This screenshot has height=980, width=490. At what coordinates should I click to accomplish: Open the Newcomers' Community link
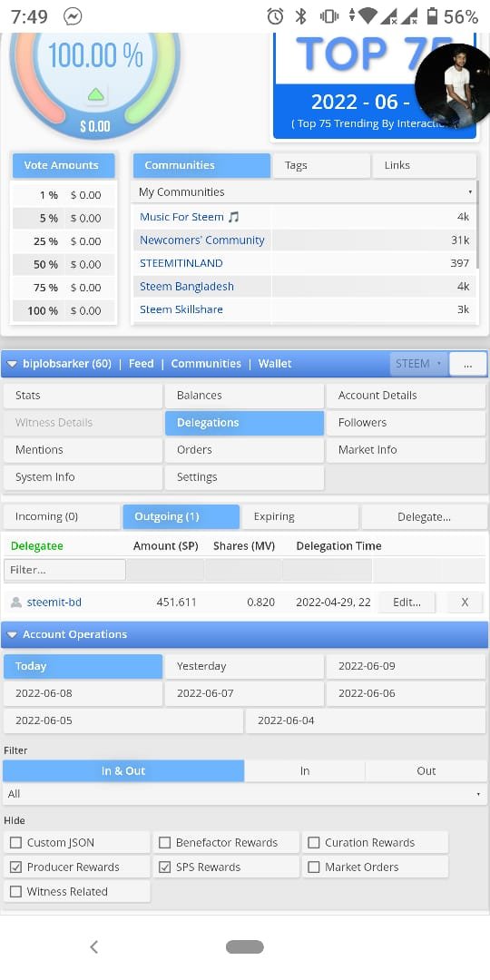coord(201,240)
